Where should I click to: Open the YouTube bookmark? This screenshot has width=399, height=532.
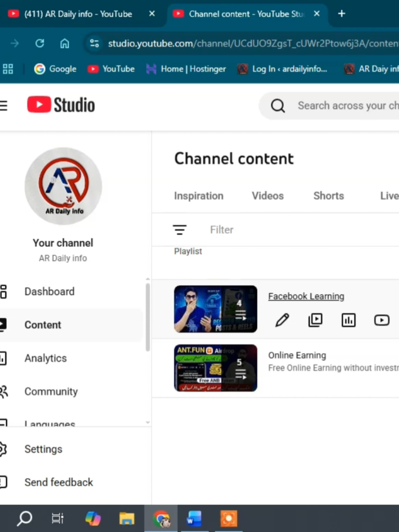(x=111, y=69)
